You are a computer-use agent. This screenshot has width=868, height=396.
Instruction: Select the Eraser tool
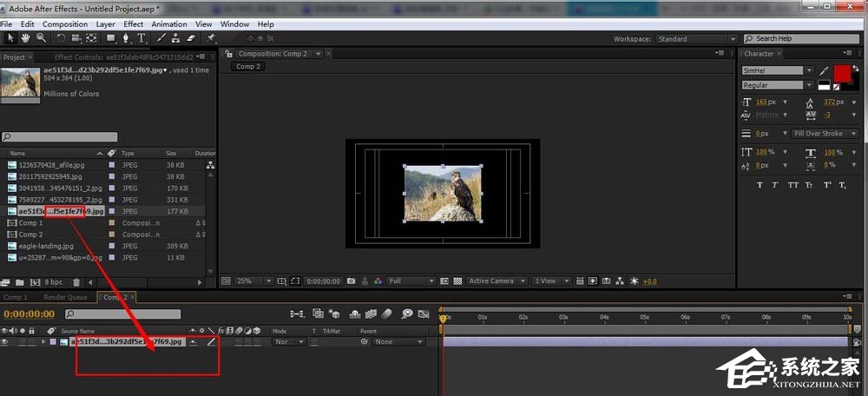pos(191,38)
